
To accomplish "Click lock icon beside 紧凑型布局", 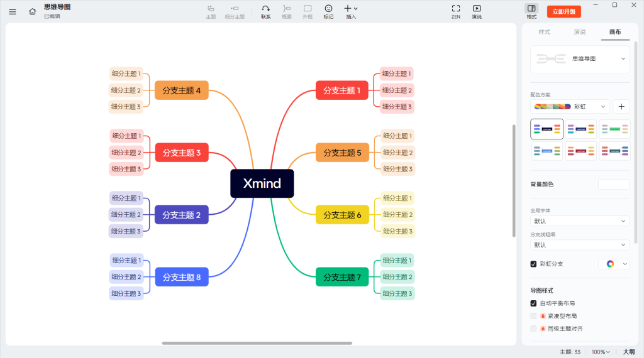I will 543,316.
